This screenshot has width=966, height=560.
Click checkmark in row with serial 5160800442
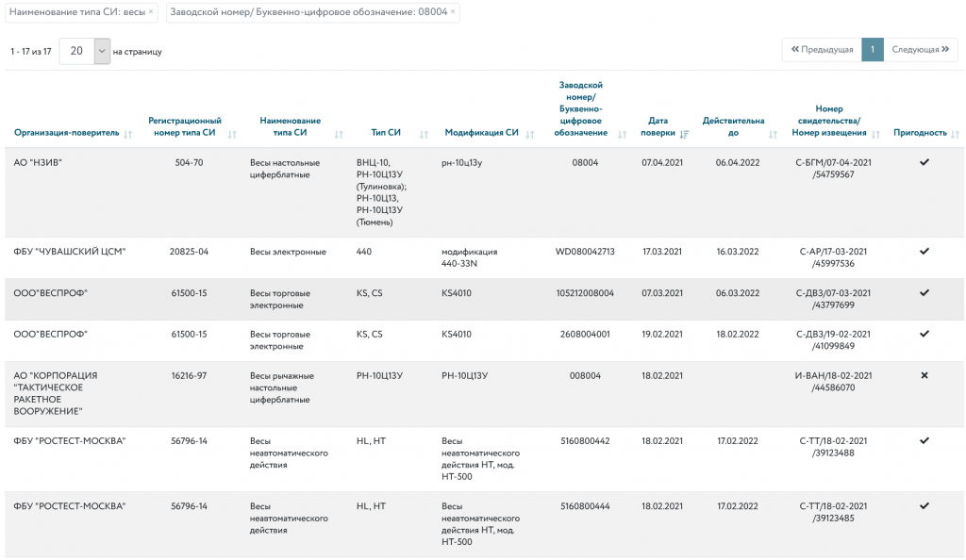click(x=924, y=440)
